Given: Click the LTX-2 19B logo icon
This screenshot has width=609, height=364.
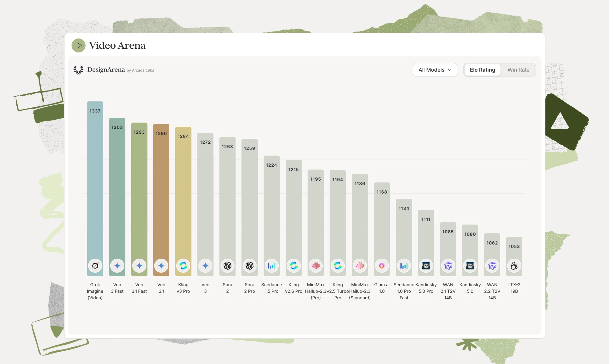Looking at the screenshot, I should click(x=514, y=266).
